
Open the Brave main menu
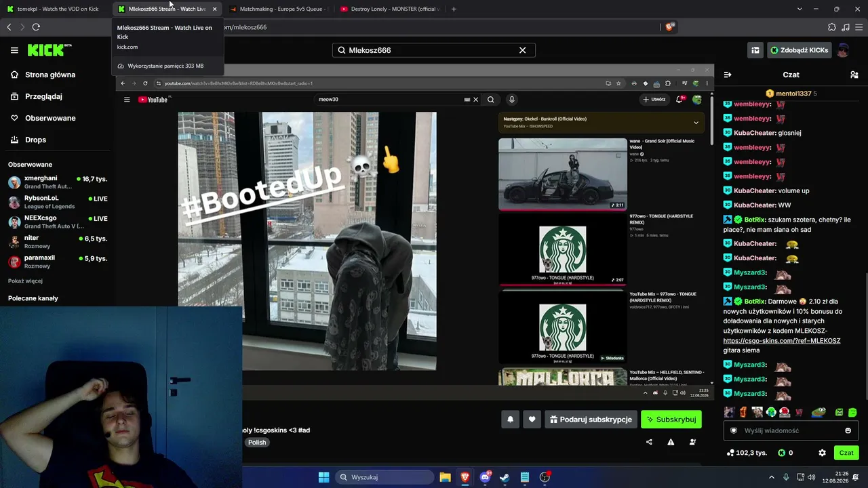858,27
